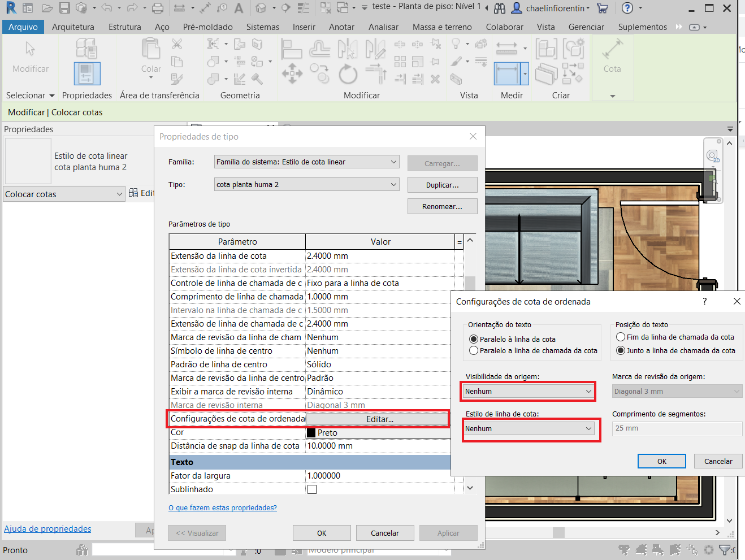
Task: Click the highlighted Properties palette icon
Action: click(x=87, y=73)
